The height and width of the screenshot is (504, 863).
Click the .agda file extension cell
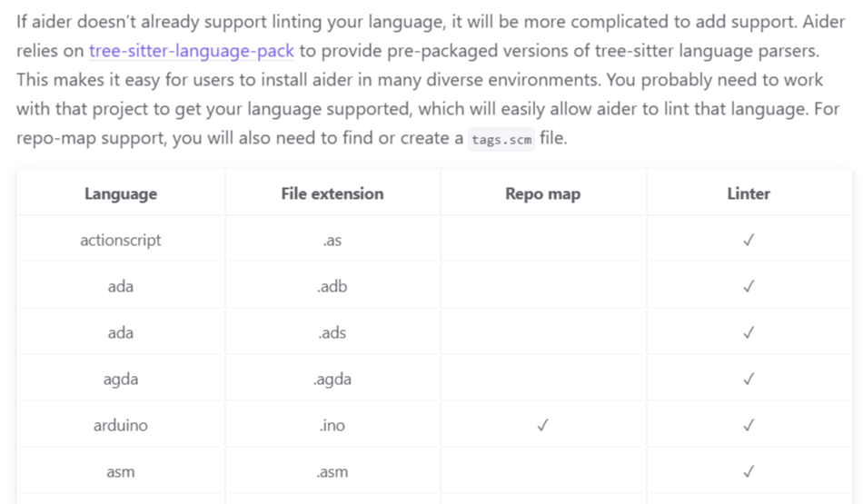coord(332,379)
